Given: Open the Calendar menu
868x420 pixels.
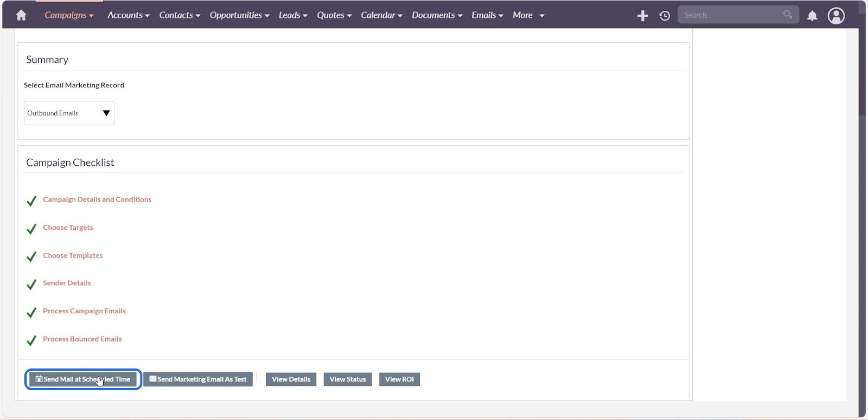Looking at the screenshot, I should click(381, 15).
